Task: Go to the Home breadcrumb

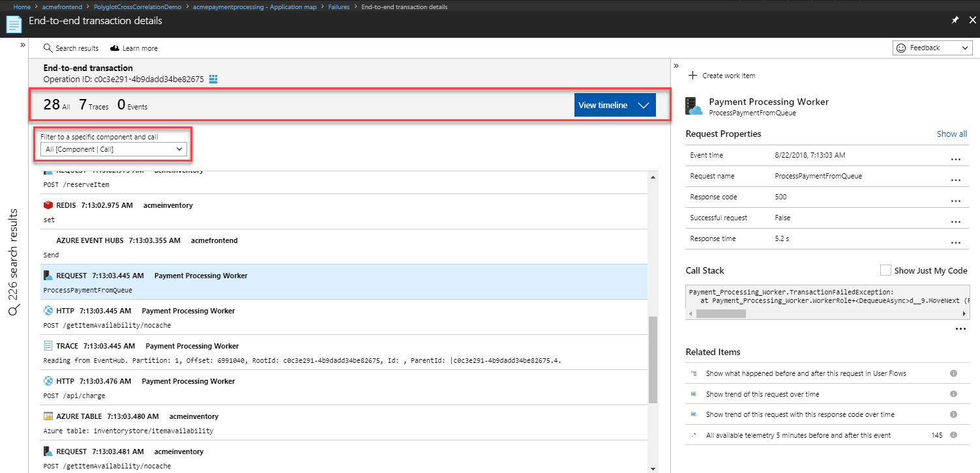Action: [22, 7]
